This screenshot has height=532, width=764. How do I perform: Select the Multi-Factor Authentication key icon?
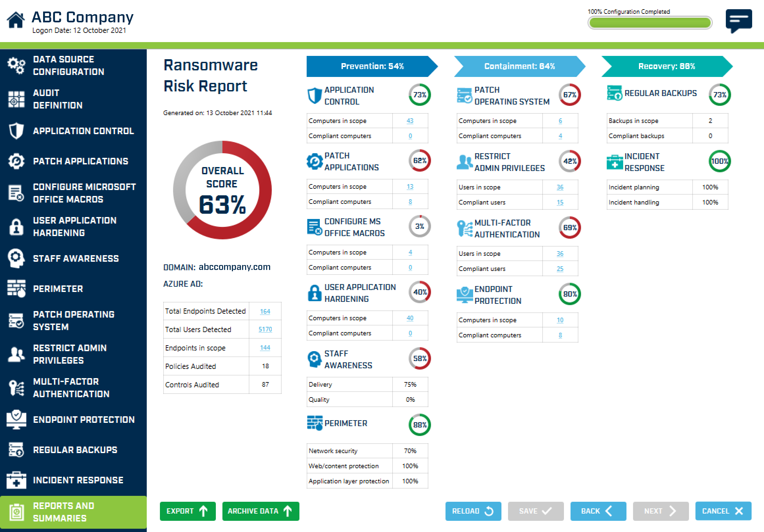click(x=16, y=387)
